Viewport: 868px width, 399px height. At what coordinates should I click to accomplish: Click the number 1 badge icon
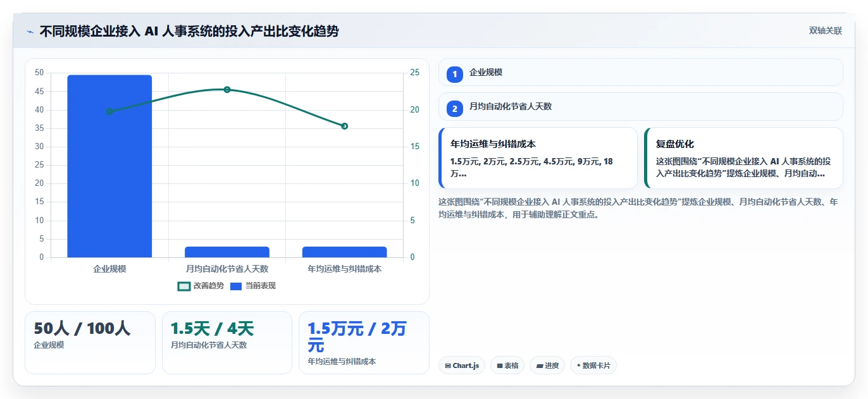pyautogui.click(x=454, y=74)
